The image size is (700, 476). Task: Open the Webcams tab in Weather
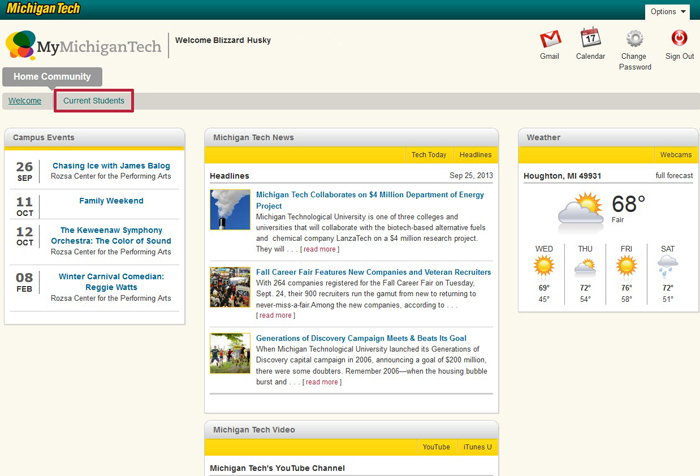point(676,155)
